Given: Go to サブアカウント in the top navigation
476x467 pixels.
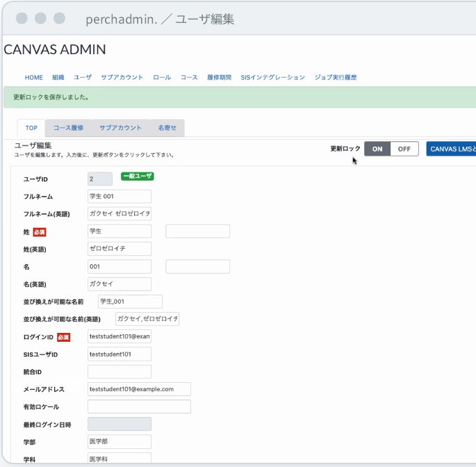Looking at the screenshot, I should [x=122, y=77].
